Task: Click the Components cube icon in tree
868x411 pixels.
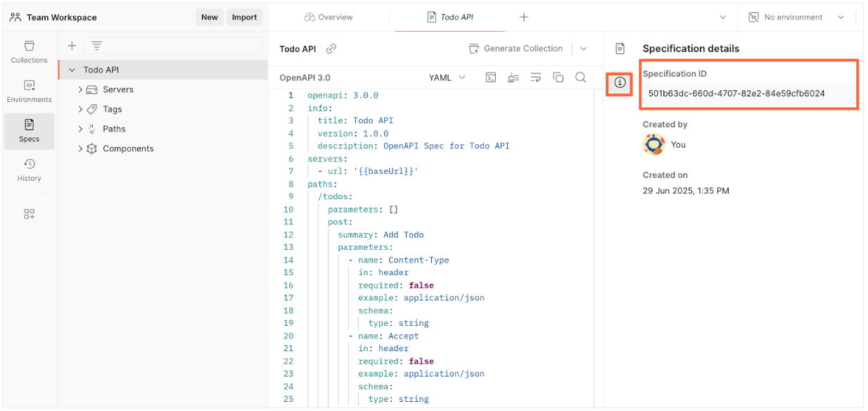Action: 91,148
